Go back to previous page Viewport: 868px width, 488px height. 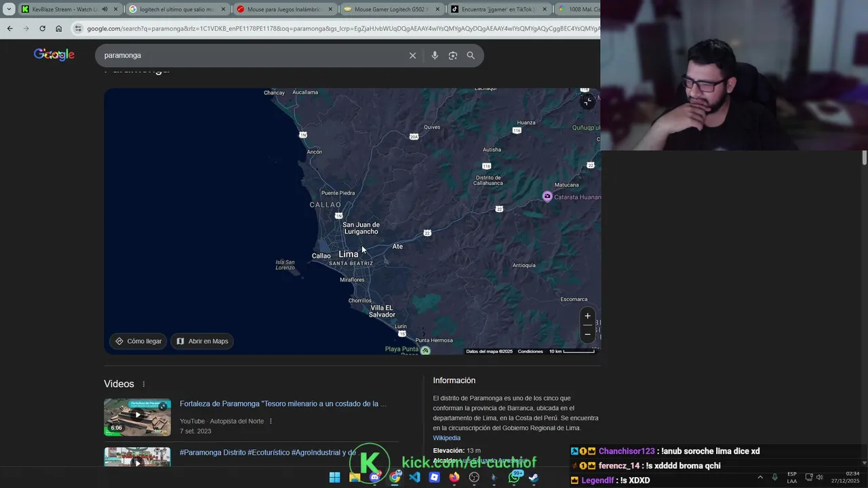pyautogui.click(x=9, y=28)
